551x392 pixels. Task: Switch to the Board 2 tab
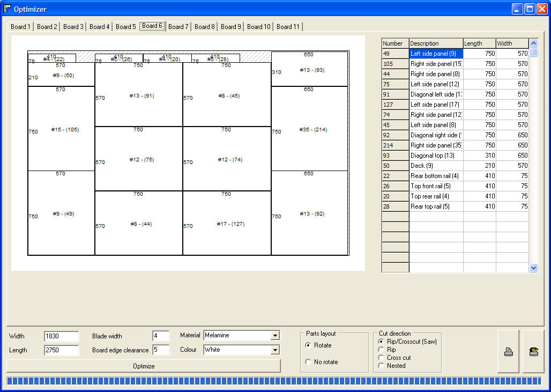pyautogui.click(x=47, y=27)
